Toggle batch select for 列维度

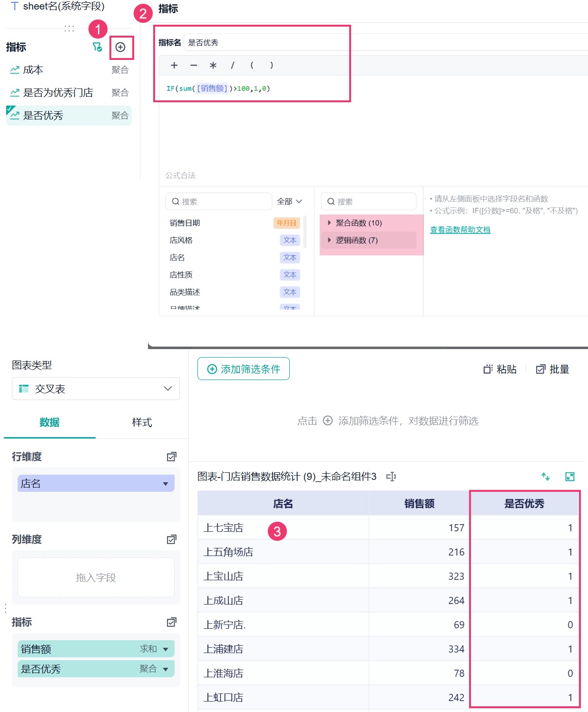click(172, 539)
